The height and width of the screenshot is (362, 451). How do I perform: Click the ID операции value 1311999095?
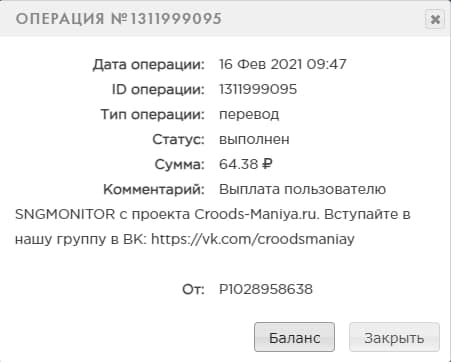pyautogui.click(x=258, y=89)
